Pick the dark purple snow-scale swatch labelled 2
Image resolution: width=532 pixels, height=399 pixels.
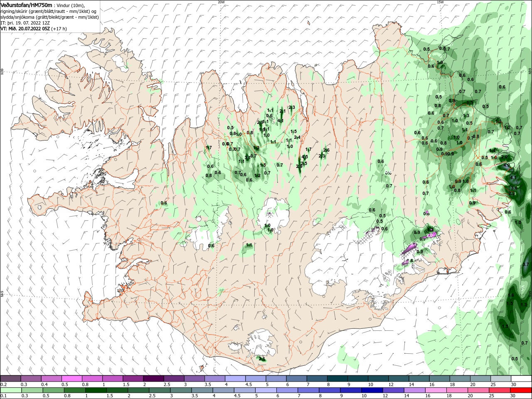click(153, 379)
